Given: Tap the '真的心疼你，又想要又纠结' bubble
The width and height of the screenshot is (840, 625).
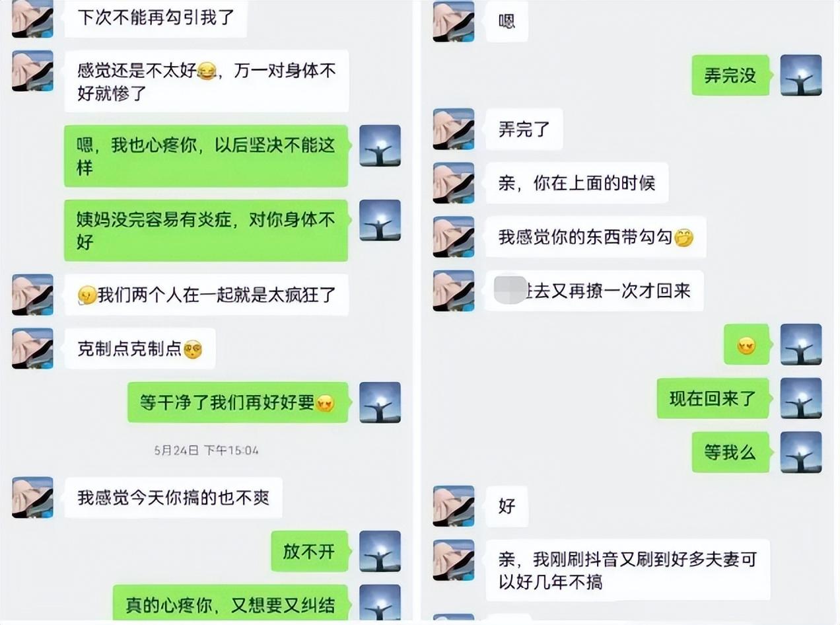Looking at the screenshot, I should click(x=230, y=603).
